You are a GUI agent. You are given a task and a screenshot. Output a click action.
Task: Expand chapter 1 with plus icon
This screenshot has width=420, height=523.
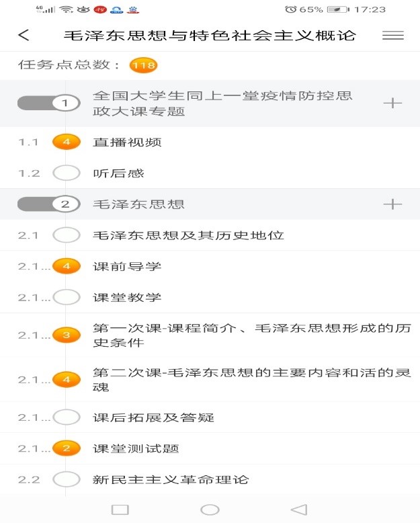tap(392, 103)
